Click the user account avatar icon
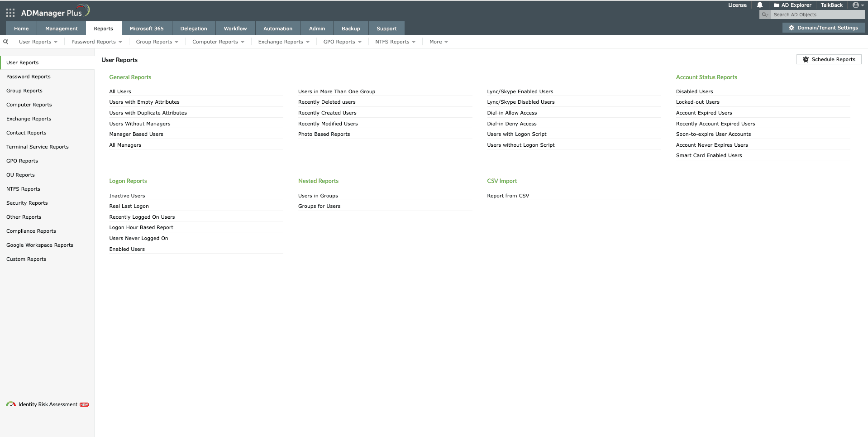This screenshot has height=437, width=868. [855, 5]
